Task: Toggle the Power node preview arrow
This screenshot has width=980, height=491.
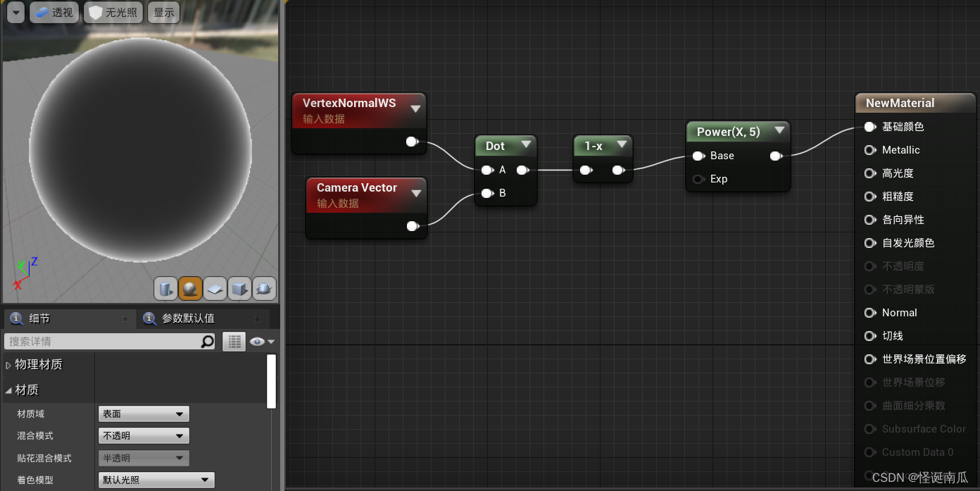Action: tap(779, 131)
